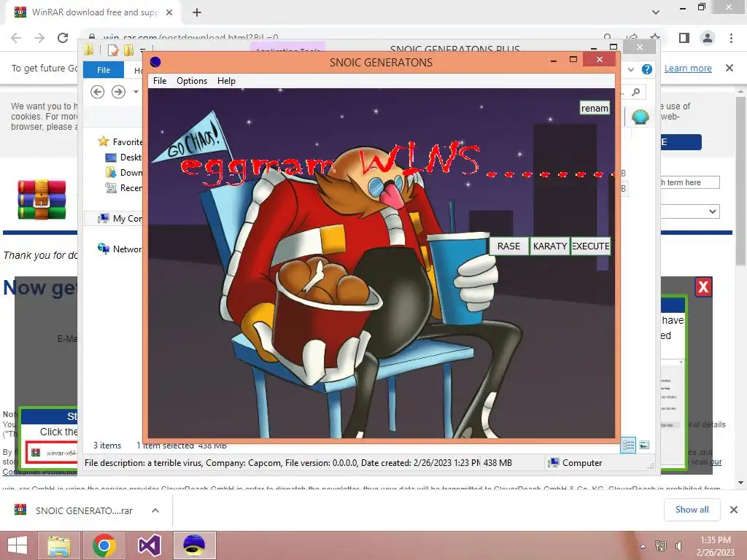Screen dimensions: 747x560
Task: Select Downloads in the Explorer navigation pane
Action: tap(123, 172)
